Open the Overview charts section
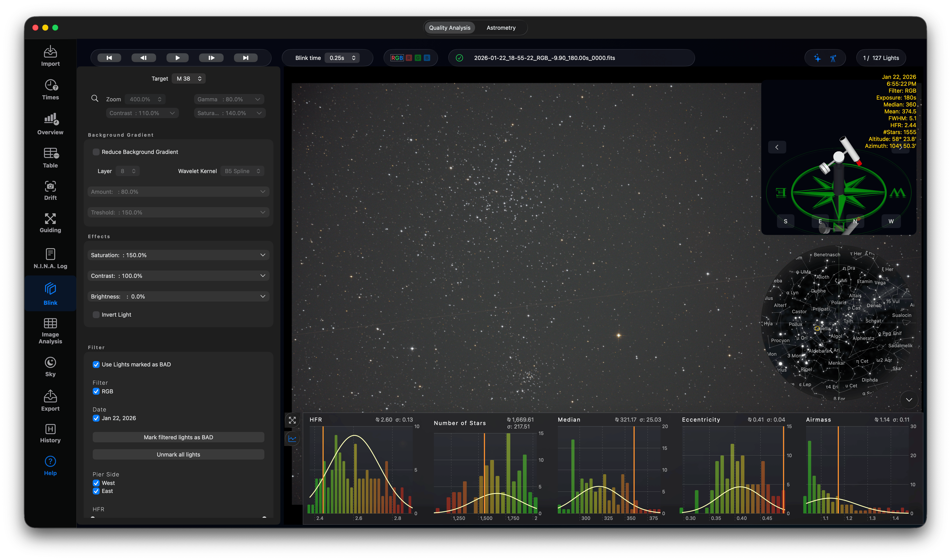Screen dimensions: 951x560 pyautogui.click(x=50, y=124)
